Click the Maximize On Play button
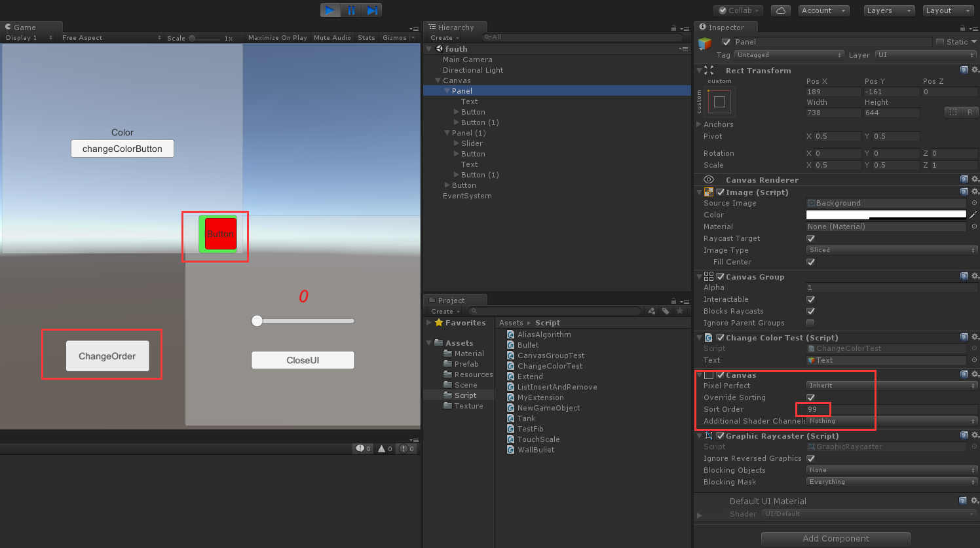Viewport: 980px width, 548px height. [x=277, y=37]
